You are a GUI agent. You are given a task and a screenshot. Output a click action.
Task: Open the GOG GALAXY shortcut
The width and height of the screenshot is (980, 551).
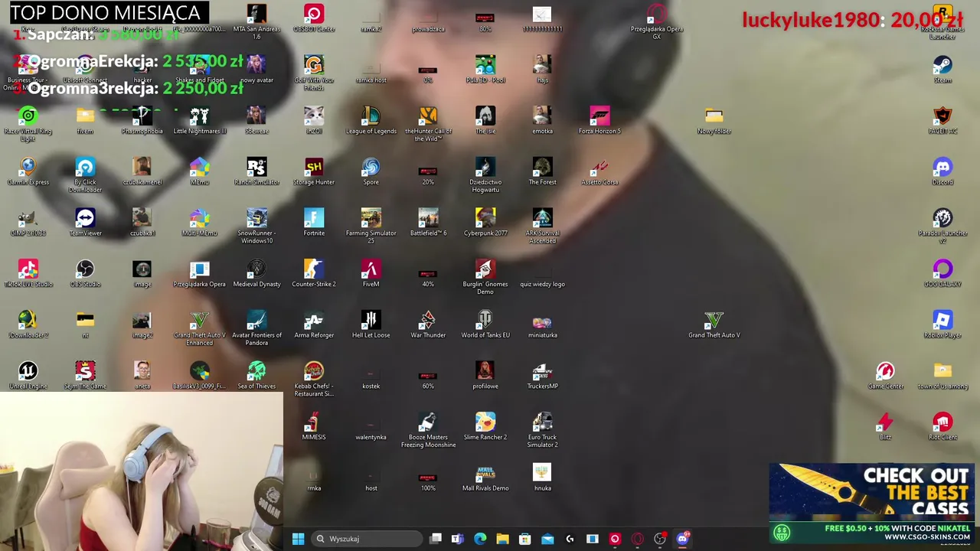click(x=942, y=274)
